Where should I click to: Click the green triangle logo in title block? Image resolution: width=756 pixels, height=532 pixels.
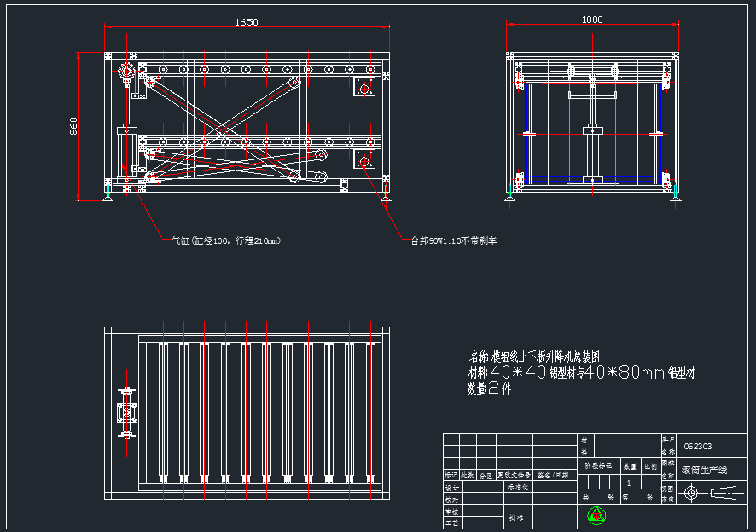click(x=596, y=515)
